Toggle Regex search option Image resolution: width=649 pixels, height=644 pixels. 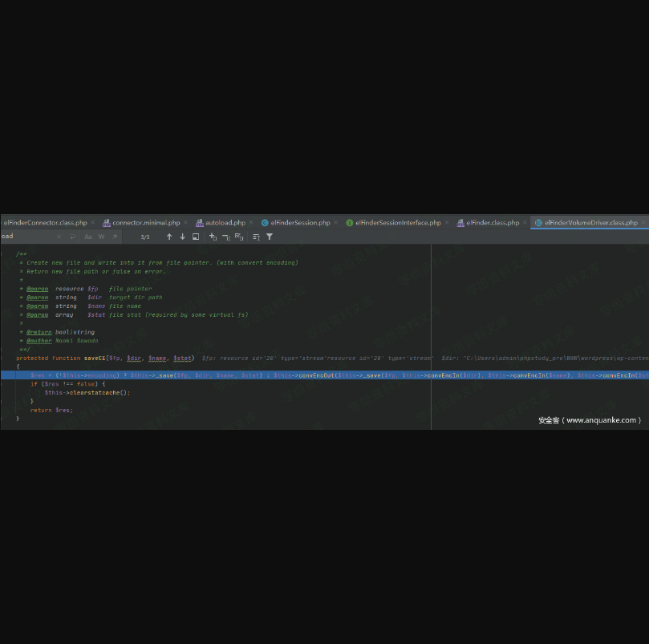(x=114, y=237)
